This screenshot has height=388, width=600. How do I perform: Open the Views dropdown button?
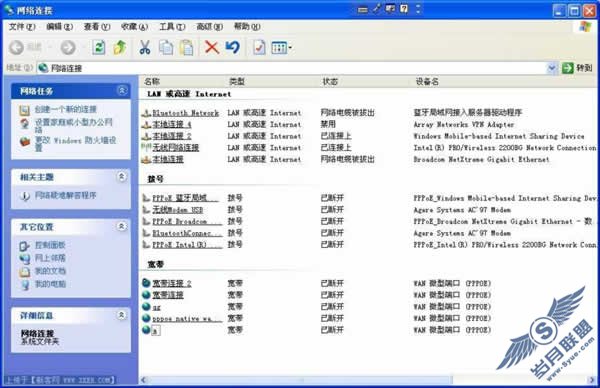[281, 47]
